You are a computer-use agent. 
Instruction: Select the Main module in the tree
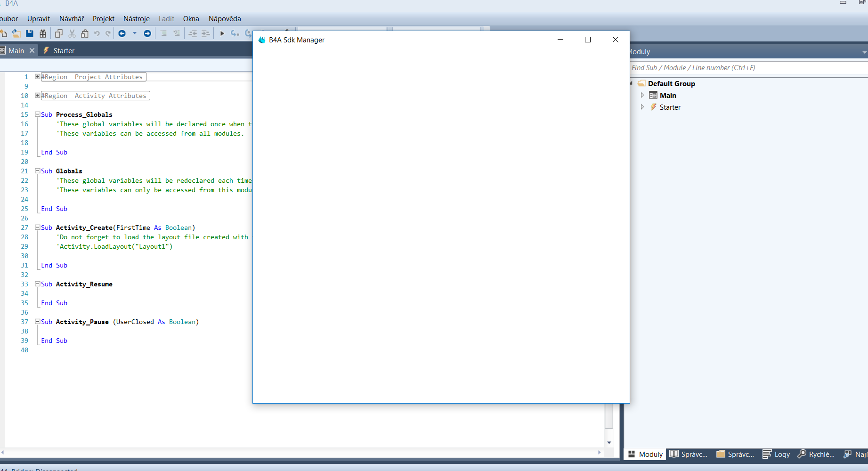pos(668,95)
